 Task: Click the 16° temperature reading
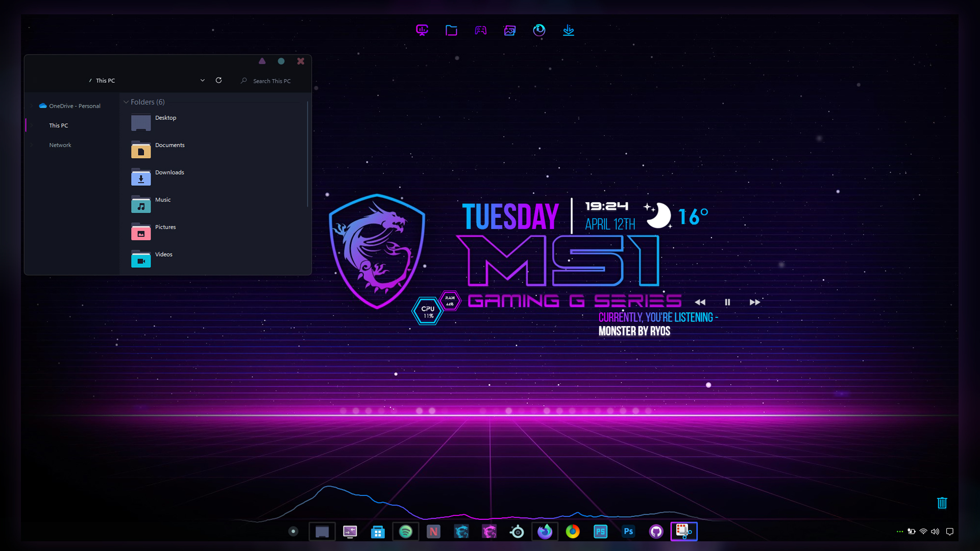pos(693,217)
